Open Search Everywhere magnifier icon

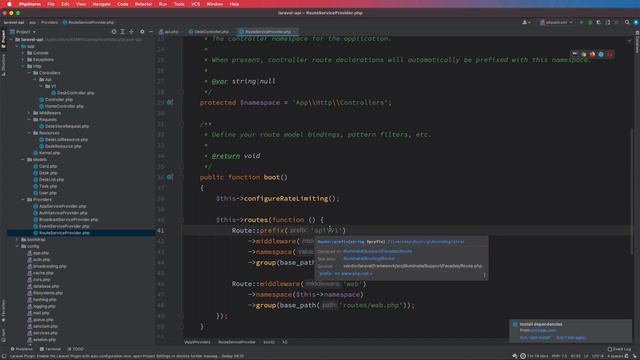(x=627, y=22)
